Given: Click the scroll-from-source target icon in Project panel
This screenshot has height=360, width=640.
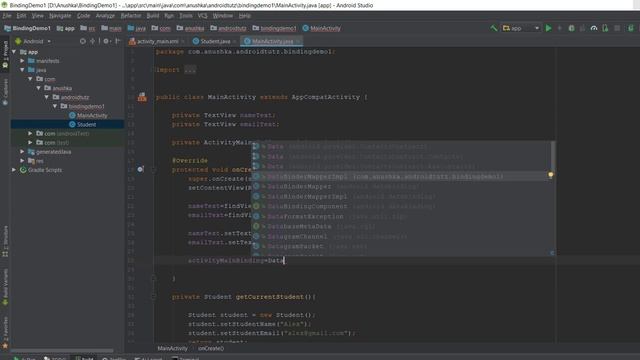Looking at the screenshot, I should [83, 41].
